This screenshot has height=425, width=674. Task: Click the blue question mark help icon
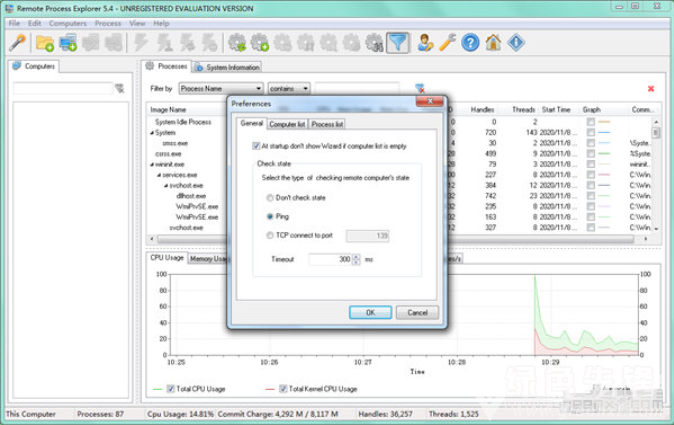point(470,43)
